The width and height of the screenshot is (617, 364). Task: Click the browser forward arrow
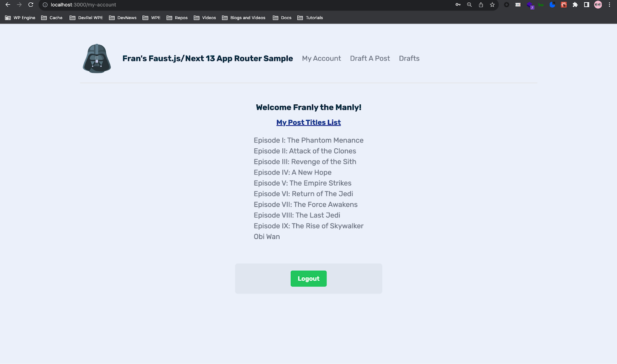coord(19,5)
